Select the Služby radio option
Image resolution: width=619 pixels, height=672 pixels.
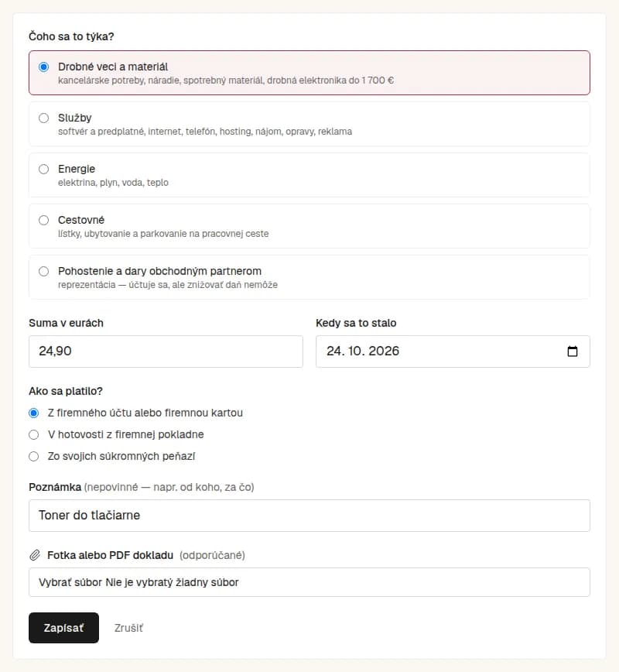coord(43,118)
